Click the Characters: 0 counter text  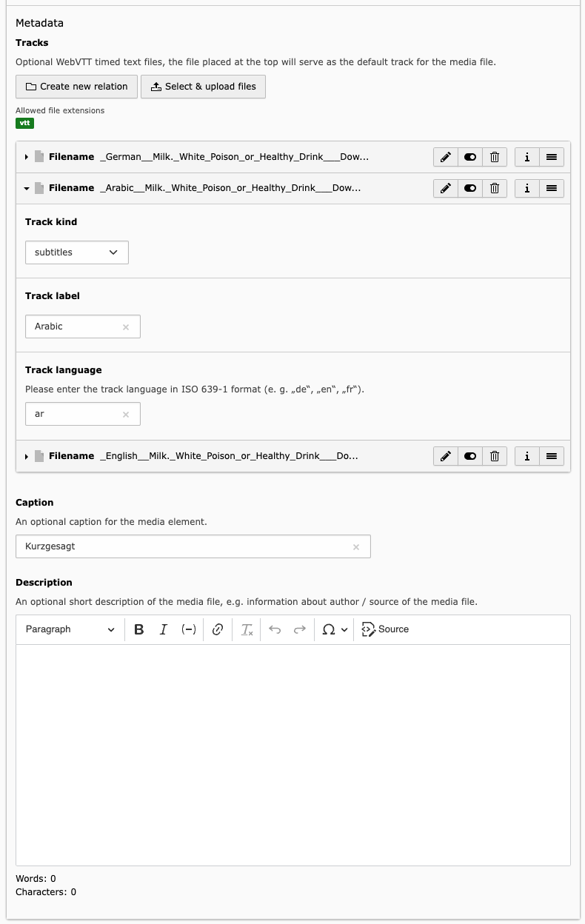pos(46,892)
